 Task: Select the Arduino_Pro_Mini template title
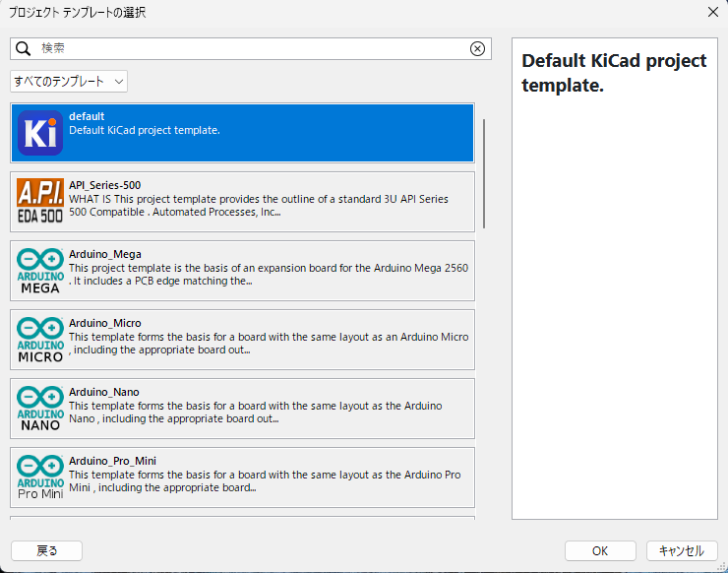112,461
